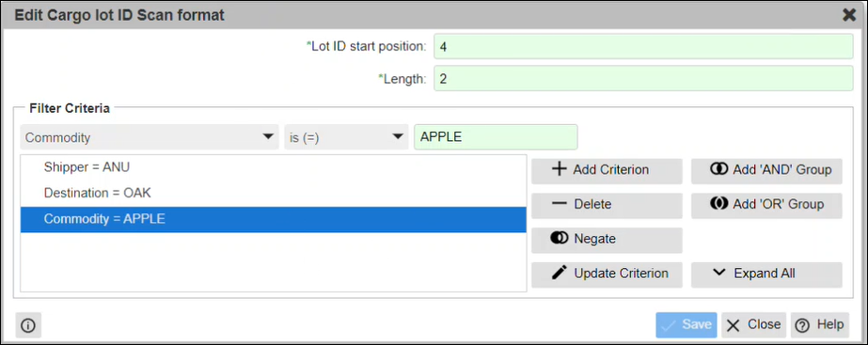Viewport: 868px width, 345px height.
Task: Click the plus icon on Add Criterion
Action: pos(560,169)
